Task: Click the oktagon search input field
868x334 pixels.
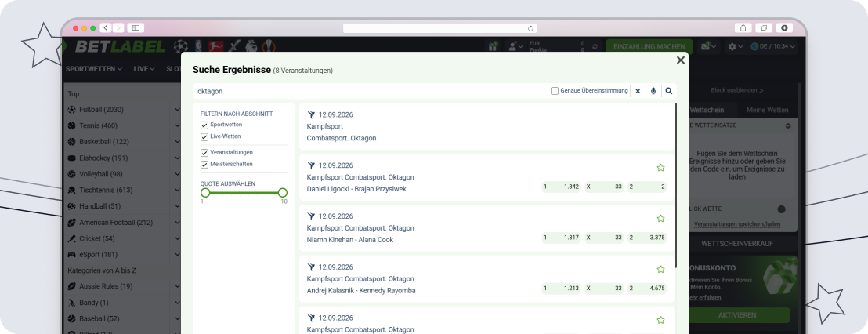Action: coord(370,91)
